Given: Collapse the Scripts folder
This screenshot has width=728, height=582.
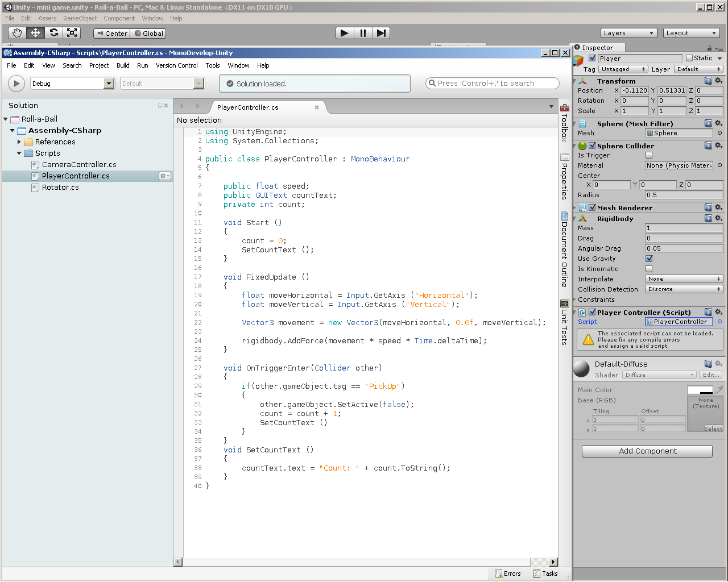Looking at the screenshot, I should [x=19, y=153].
